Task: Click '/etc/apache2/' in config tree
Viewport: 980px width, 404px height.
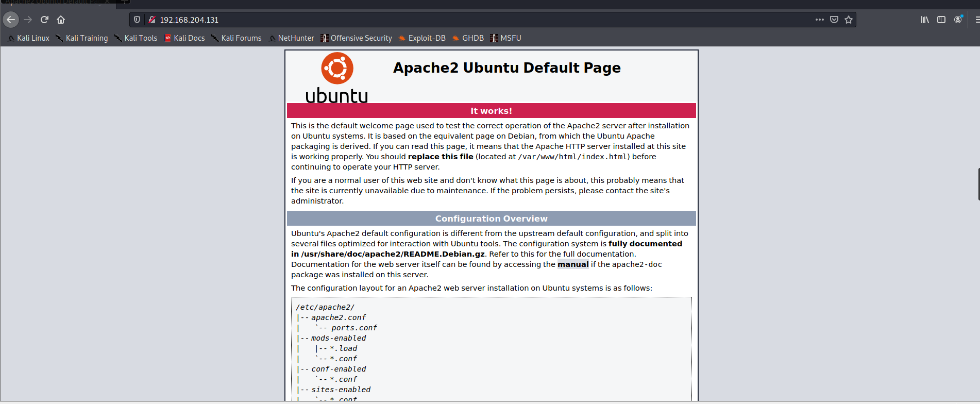Action: coord(325,307)
